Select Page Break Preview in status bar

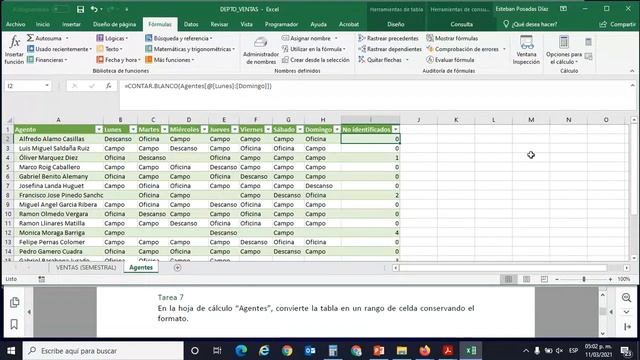544,279
